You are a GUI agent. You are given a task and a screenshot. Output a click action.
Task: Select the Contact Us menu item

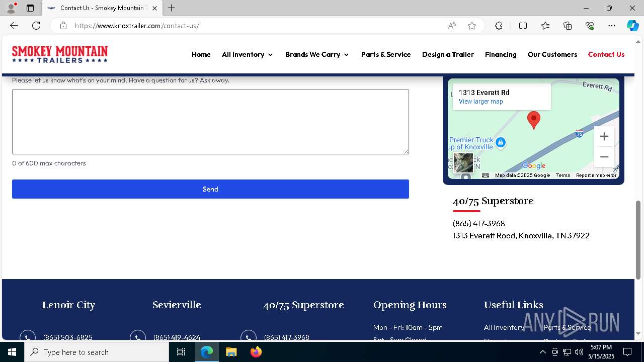click(x=606, y=54)
